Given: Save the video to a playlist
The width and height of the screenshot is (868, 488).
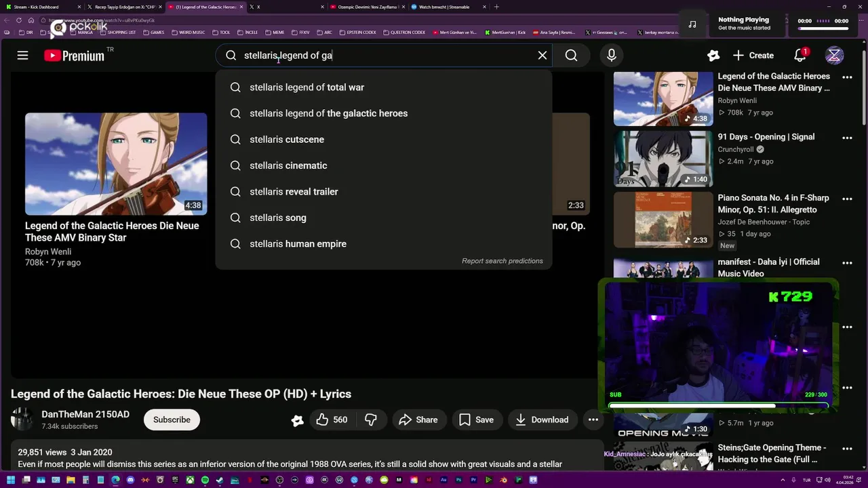Looking at the screenshot, I should (476, 420).
